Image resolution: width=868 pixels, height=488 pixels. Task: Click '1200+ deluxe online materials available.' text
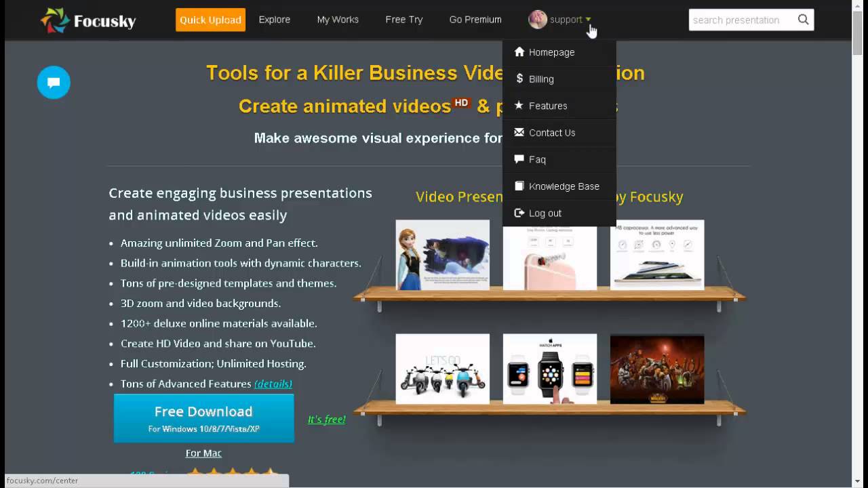point(219,323)
